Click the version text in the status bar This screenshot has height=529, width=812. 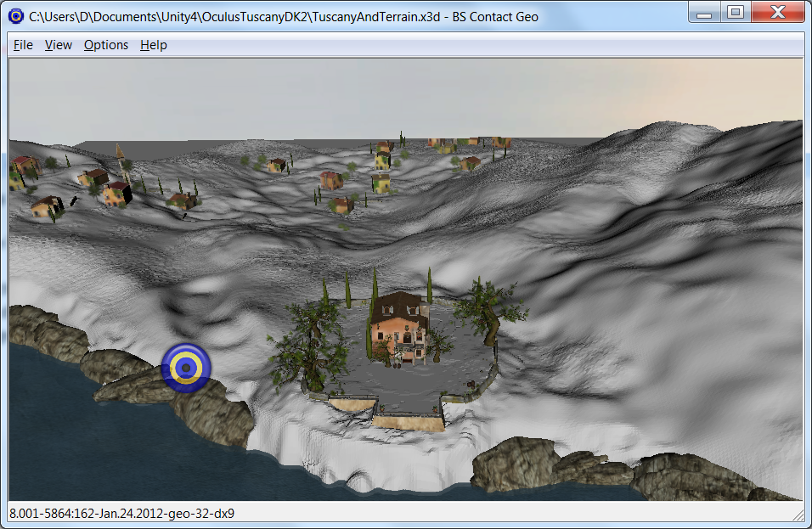(121, 513)
